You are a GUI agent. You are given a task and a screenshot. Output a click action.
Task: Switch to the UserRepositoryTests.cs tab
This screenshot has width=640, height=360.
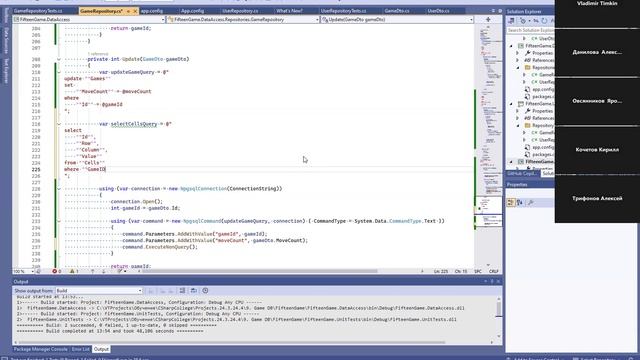click(x=343, y=11)
